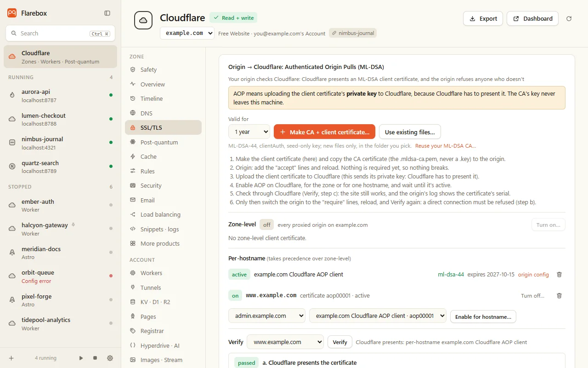Viewport: 588px width, 368px height.
Task: Click the Verify button
Action: (x=340, y=342)
